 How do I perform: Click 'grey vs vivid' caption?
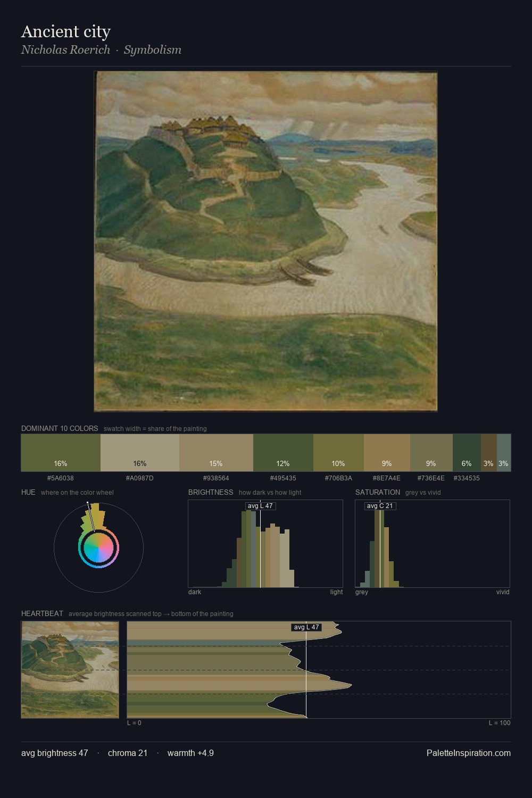pos(423,493)
